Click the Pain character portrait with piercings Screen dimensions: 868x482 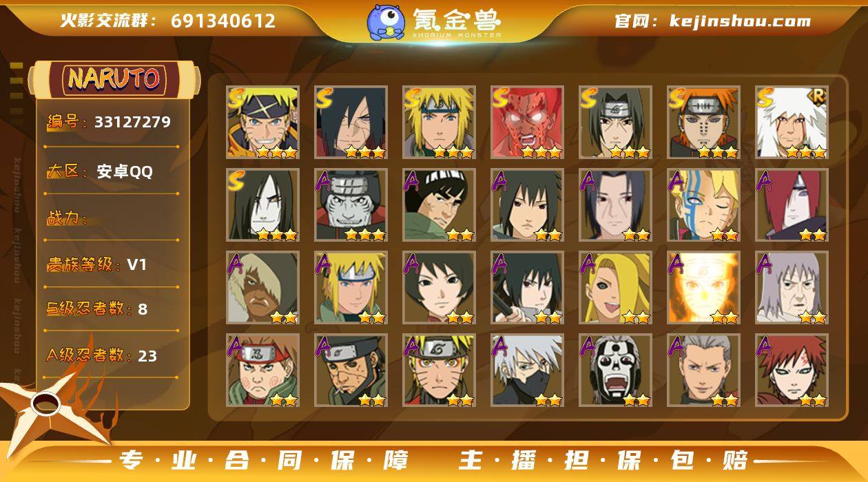click(x=703, y=123)
